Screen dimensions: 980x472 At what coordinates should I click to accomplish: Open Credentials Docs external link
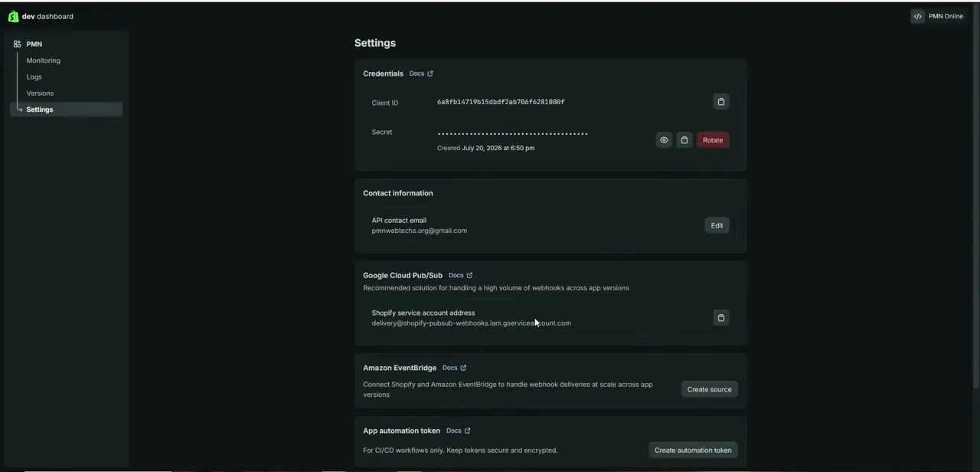coord(421,74)
